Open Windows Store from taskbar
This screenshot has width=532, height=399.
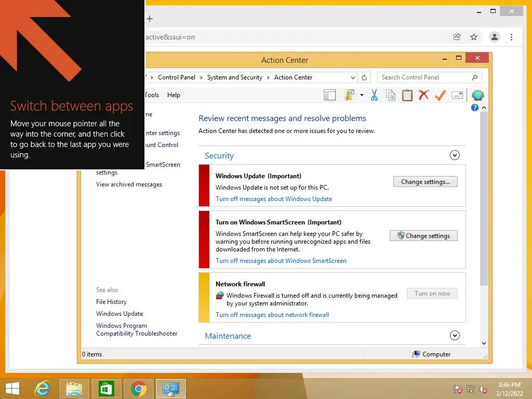coord(106,389)
